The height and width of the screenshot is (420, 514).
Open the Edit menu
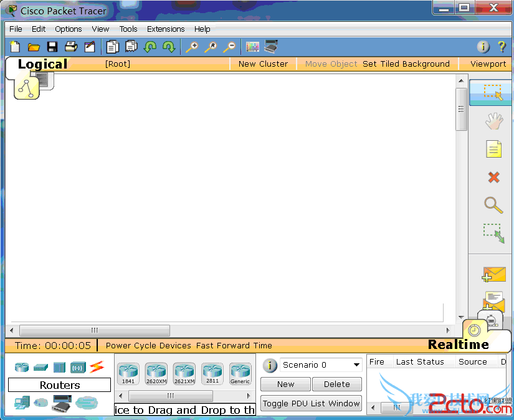point(39,29)
